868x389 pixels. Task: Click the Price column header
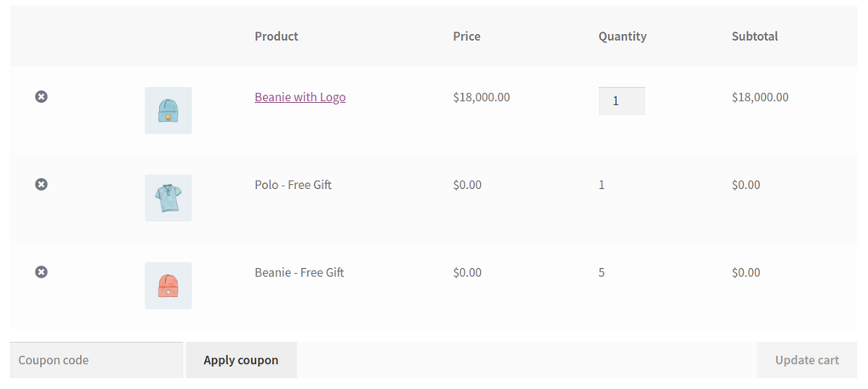coord(466,37)
